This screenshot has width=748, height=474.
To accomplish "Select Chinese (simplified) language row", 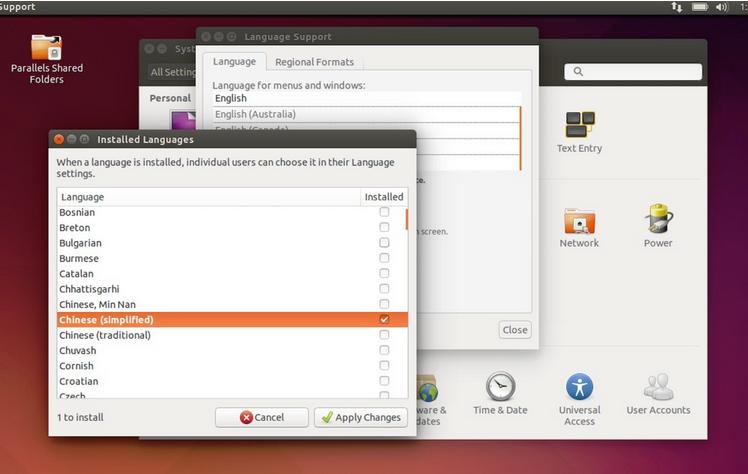I will 232,319.
